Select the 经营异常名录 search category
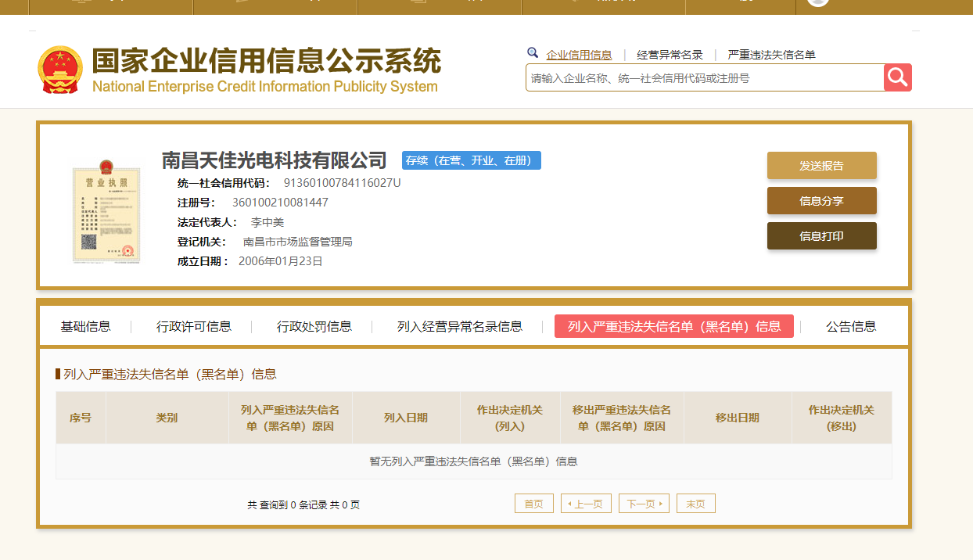This screenshot has height=560, width=973. 670,55
